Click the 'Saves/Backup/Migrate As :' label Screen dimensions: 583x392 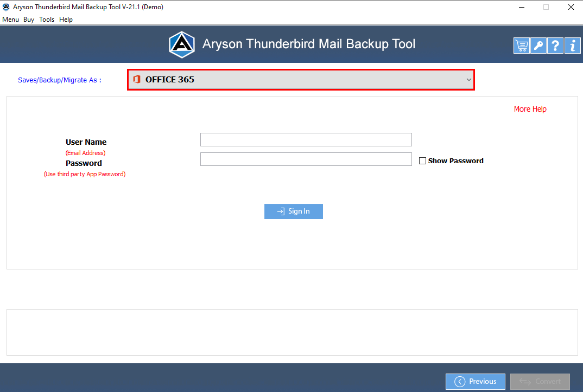(x=60, y=80)
